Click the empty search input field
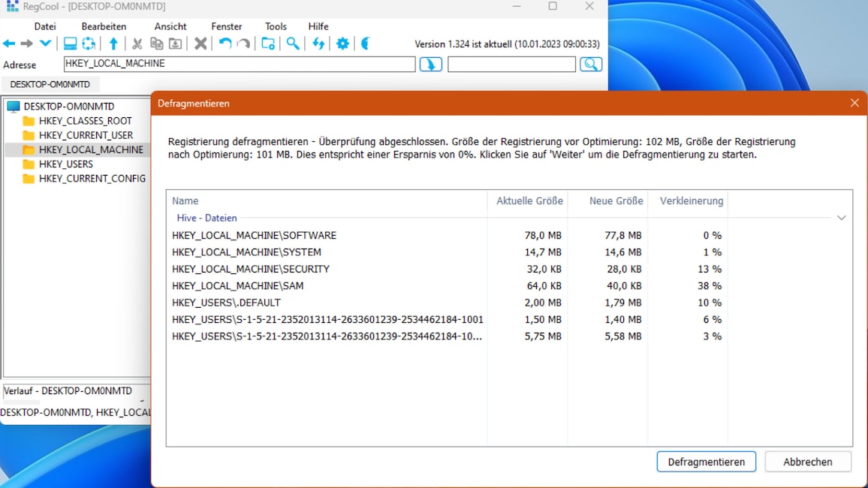The width and height of the screenshot is (868, 488). pyautogui.click(x=511, y=64)
